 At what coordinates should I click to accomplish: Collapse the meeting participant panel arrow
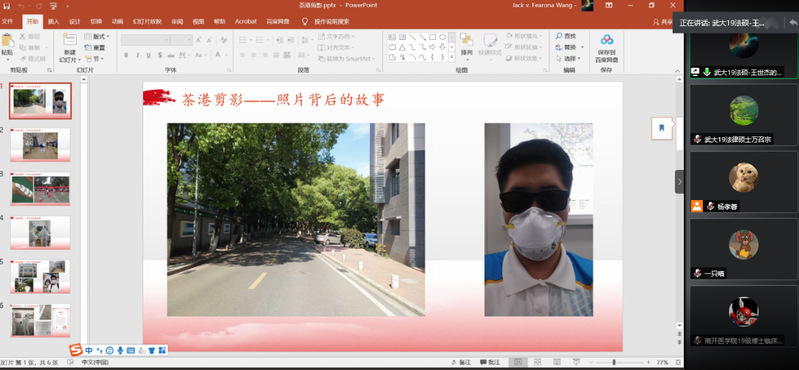point(679,181)
